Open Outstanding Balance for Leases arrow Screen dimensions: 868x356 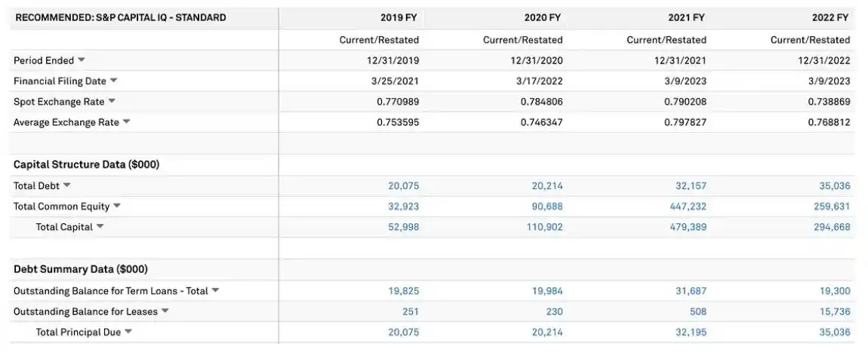point(165,311)
